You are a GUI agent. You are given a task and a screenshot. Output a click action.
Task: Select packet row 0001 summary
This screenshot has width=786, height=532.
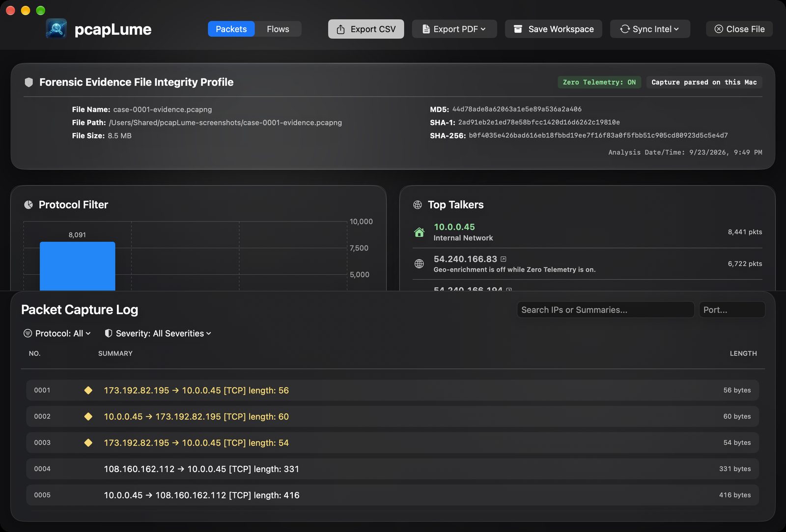196,391
